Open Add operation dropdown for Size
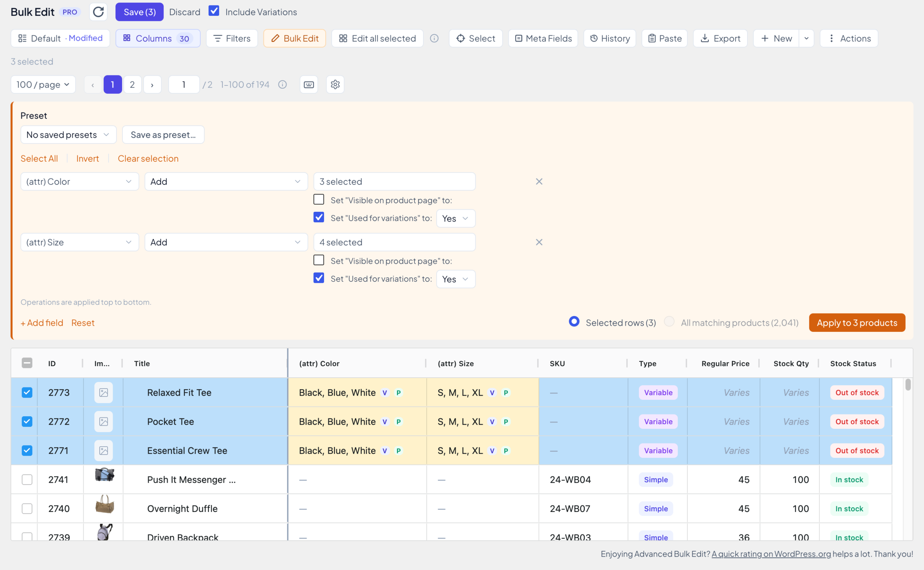 click(x=226, y=242)
